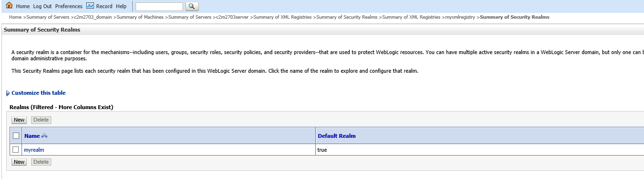Viewport: 644px width, 179px height.
Task: Tick the select-all checkbox in table header
Action: pyautogui.click(x=16, y=136)
